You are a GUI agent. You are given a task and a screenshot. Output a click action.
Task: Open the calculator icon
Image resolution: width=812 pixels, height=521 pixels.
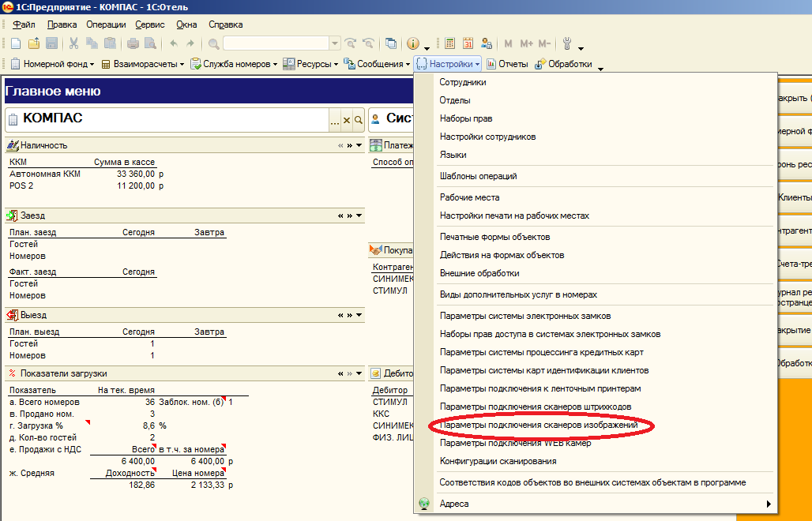[450, 44]
